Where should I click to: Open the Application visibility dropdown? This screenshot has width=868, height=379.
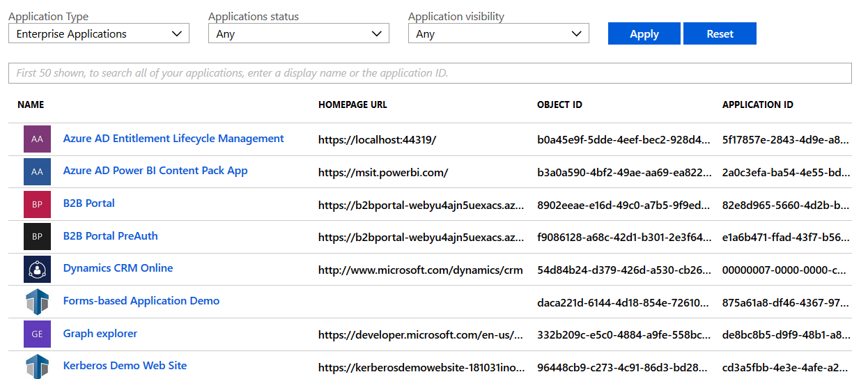tap(499, 33)
